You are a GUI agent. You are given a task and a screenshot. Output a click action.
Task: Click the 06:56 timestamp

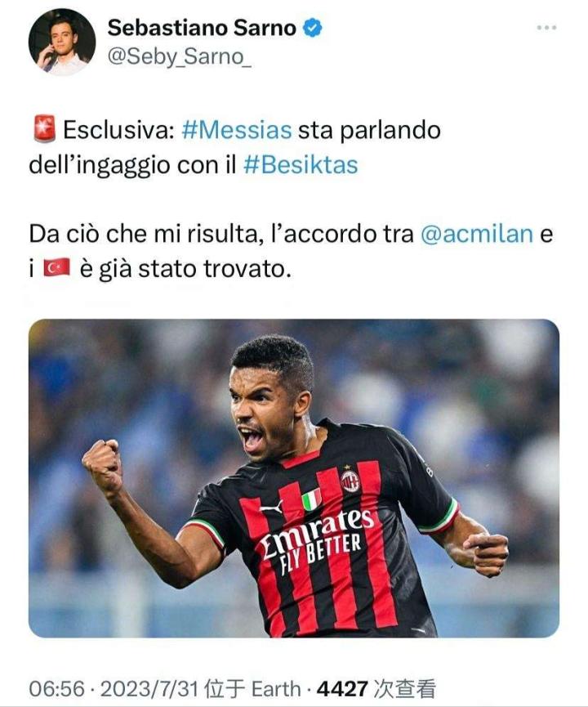[x=57, y=689]
